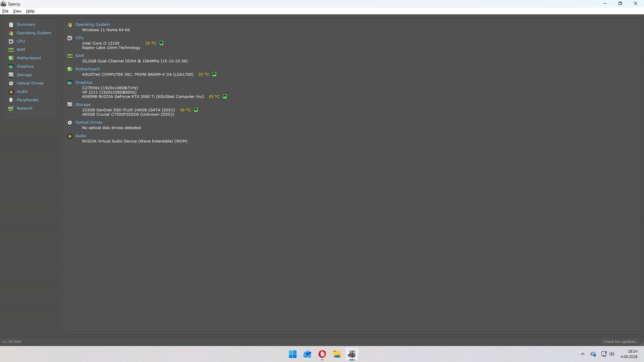This screenshot has width=644, height=362.
Task: Click the Motherboard icon in summary pane
Action: pyautogui.click(x=70, y=69)
